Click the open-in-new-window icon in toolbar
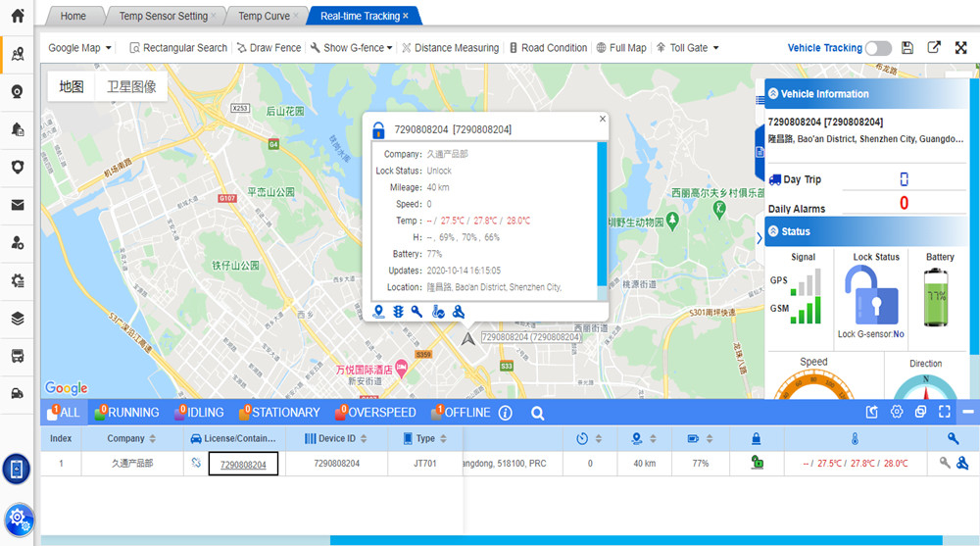The width and height of the screenshot is (980, 546). [x=934, y=47]
